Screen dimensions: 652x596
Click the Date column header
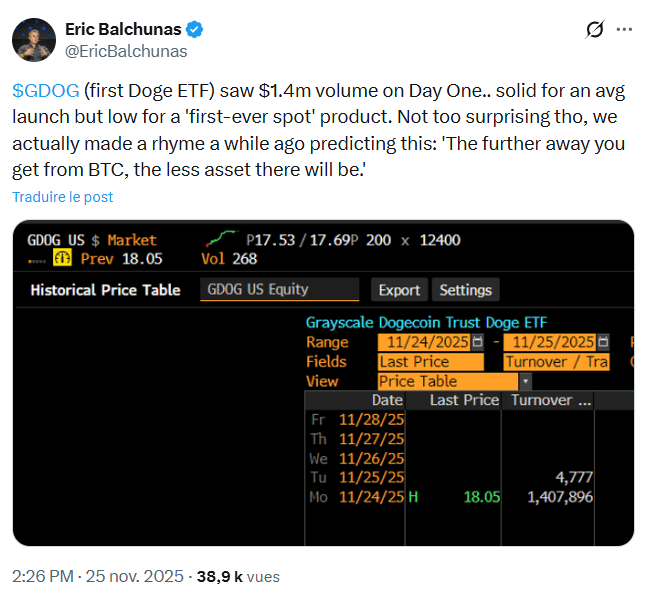click(387, 400)
